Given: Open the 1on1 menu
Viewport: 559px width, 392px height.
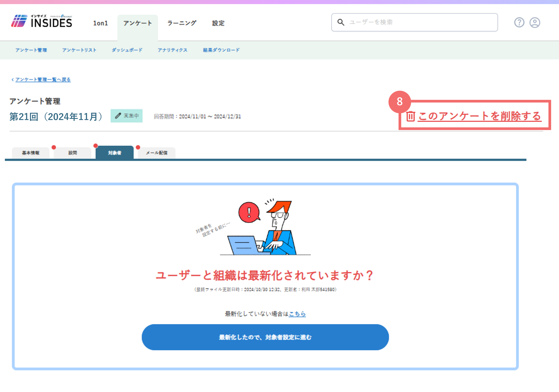Looking at the screenshot, I should (100, 23).
